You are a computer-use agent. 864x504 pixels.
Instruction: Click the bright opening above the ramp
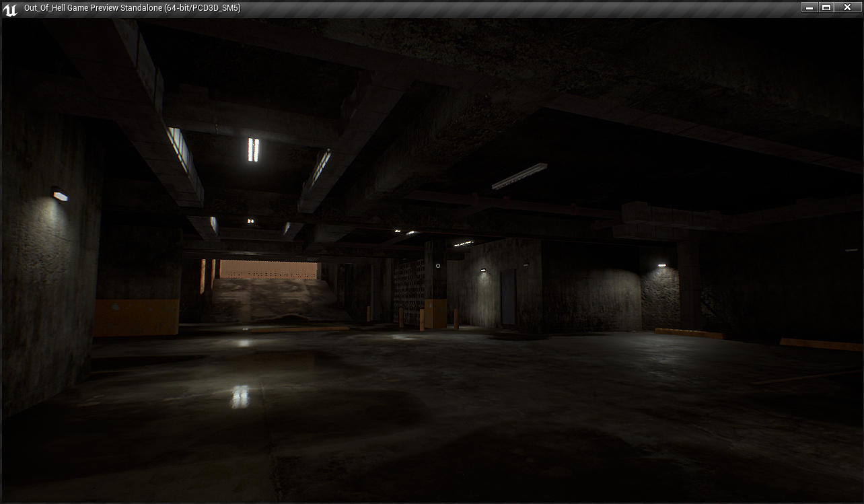click(268, 270)
